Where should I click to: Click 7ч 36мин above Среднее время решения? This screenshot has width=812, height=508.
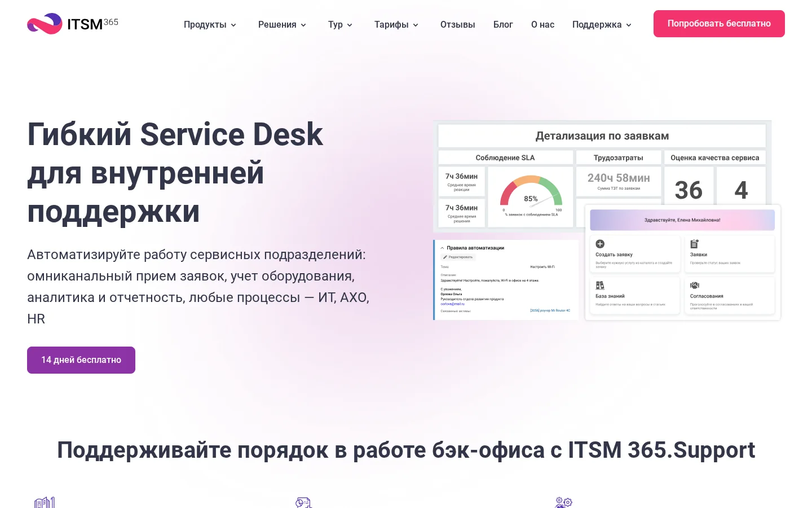[x=461, y=208]
